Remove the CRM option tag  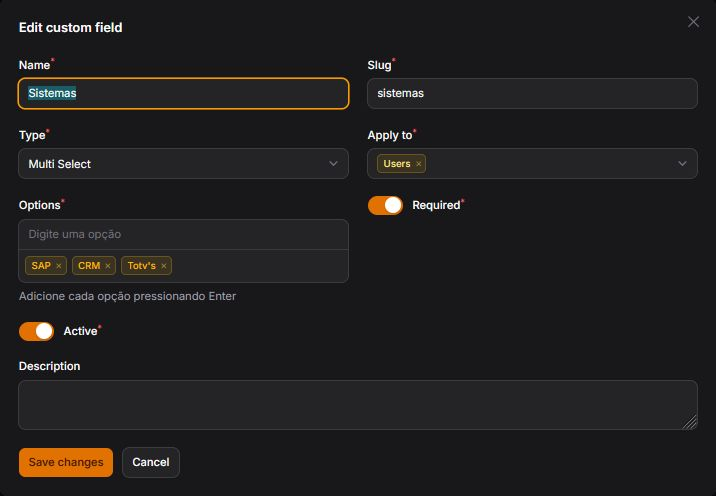pyautogui.click(x=108, y=266)
